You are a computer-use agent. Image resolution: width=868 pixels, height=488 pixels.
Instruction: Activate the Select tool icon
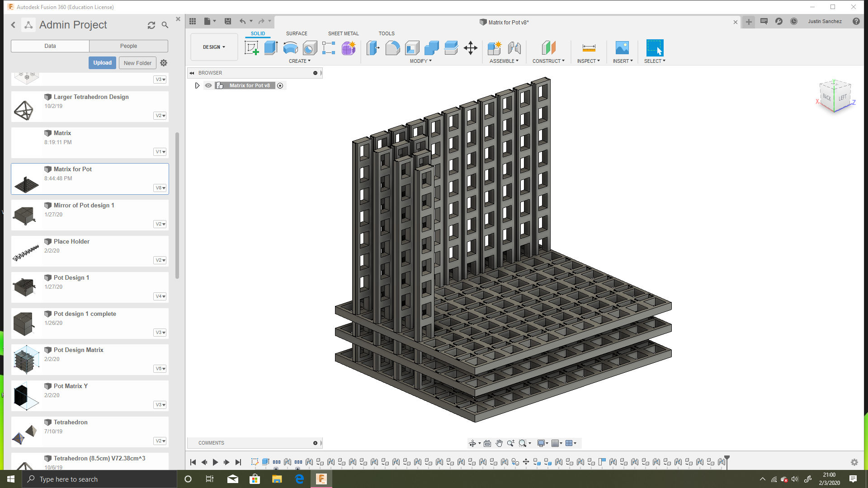coord(655,48)
